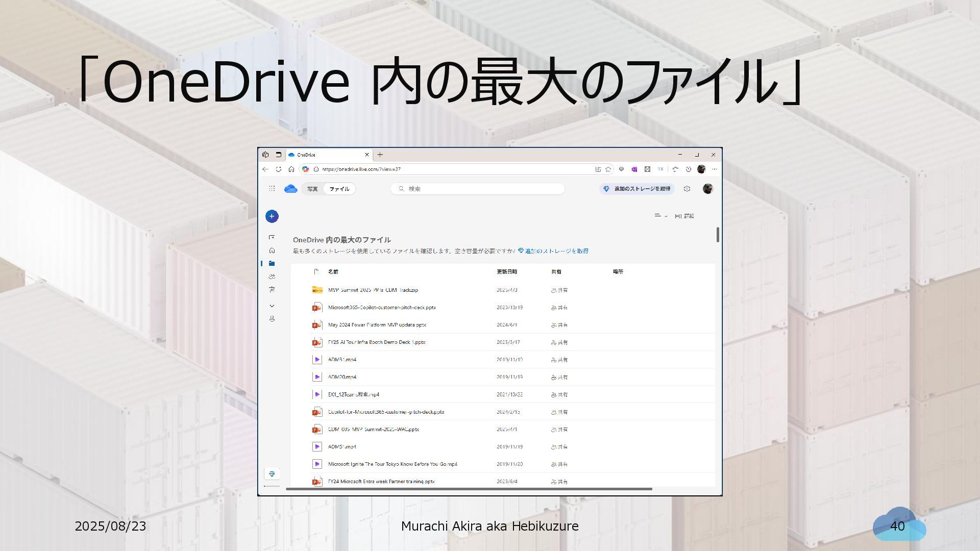980x551 pixels.
Task: Open EX1_12Teams検索.mp4
Action: point(354,394)
